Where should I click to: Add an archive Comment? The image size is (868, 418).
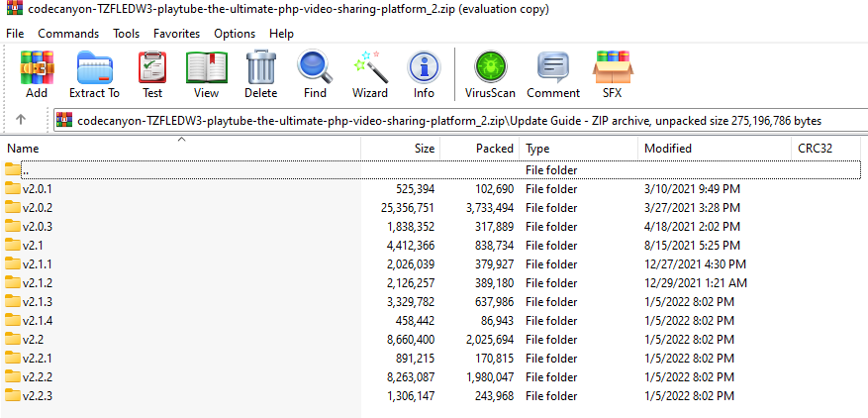click(553, 74)
